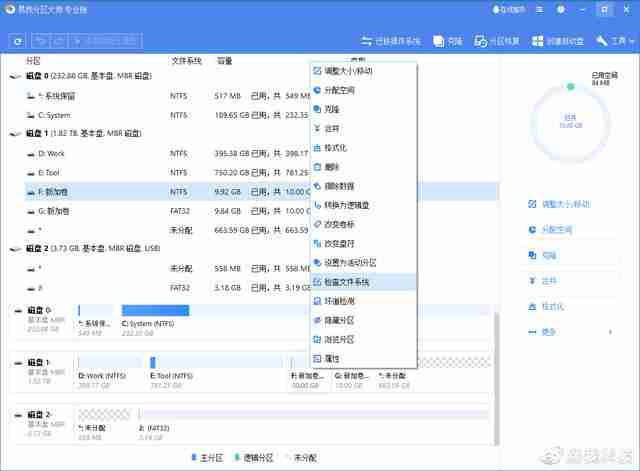Click 分配空间 link in the right panel
Image resolution: width=640 pixels, height=471 pixels.
click(x=557, y=230)
